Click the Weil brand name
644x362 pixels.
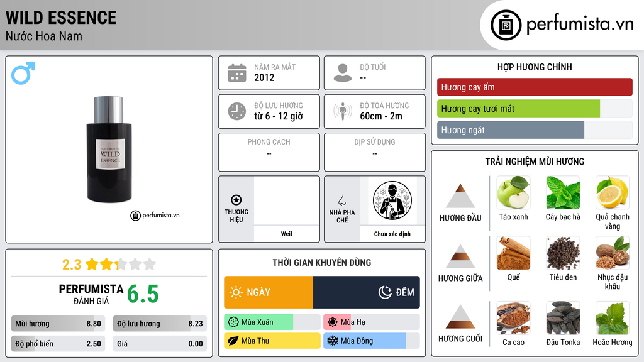pyautogui.click(x=286, y=234)
